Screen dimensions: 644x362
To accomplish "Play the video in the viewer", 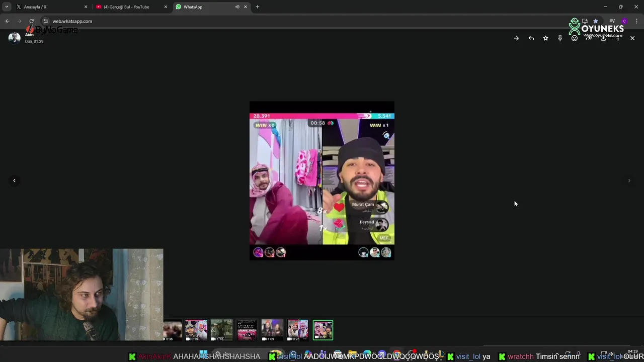I will (x=322, y=180).
